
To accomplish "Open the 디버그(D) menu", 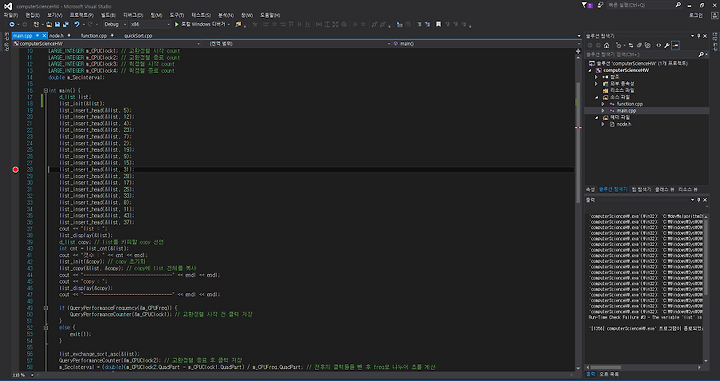I will click(133, 15).
